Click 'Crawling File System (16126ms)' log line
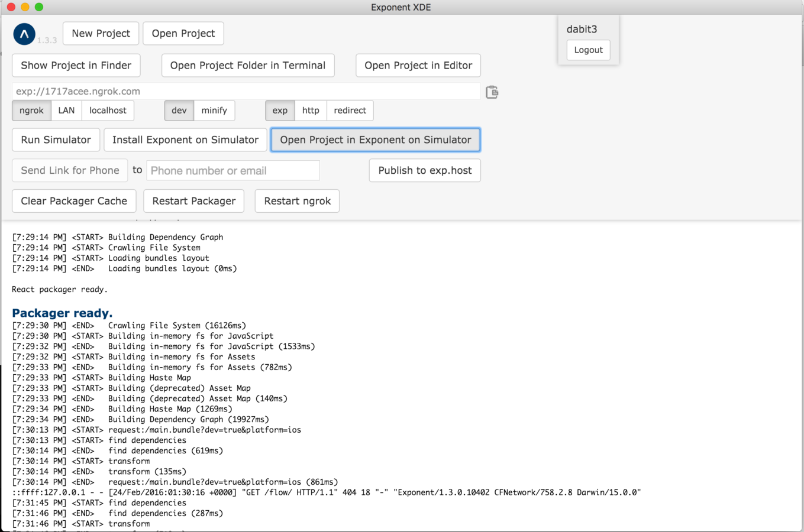Screen dimensions: 804x532 coord(129,325)
